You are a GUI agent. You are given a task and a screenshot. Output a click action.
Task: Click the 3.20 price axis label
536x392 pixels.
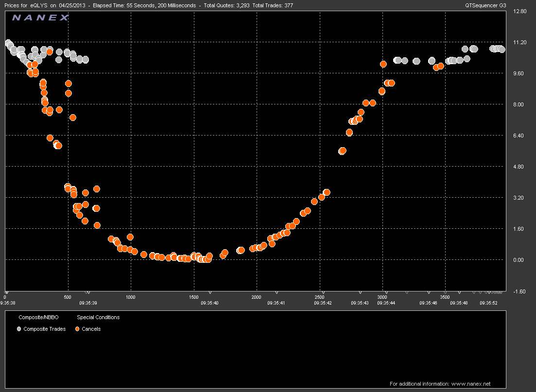click(519, 198)
